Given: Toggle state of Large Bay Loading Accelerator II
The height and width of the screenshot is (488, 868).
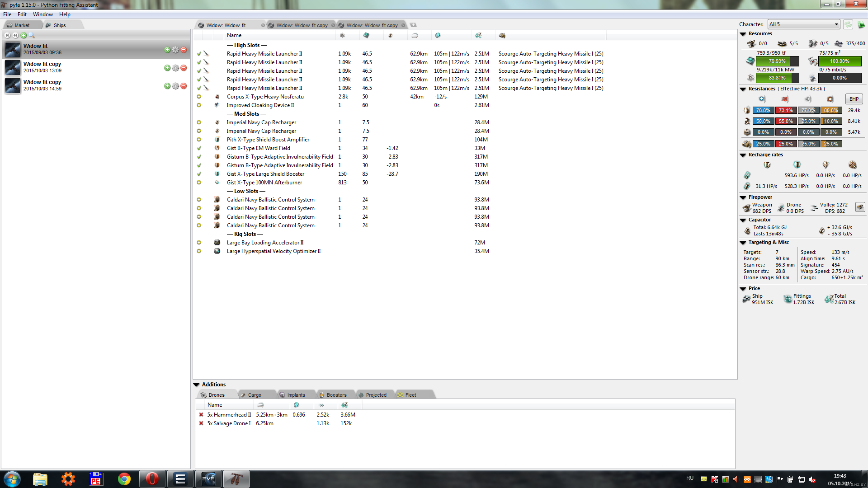Looking at the screenshot, I should point(198,243).
